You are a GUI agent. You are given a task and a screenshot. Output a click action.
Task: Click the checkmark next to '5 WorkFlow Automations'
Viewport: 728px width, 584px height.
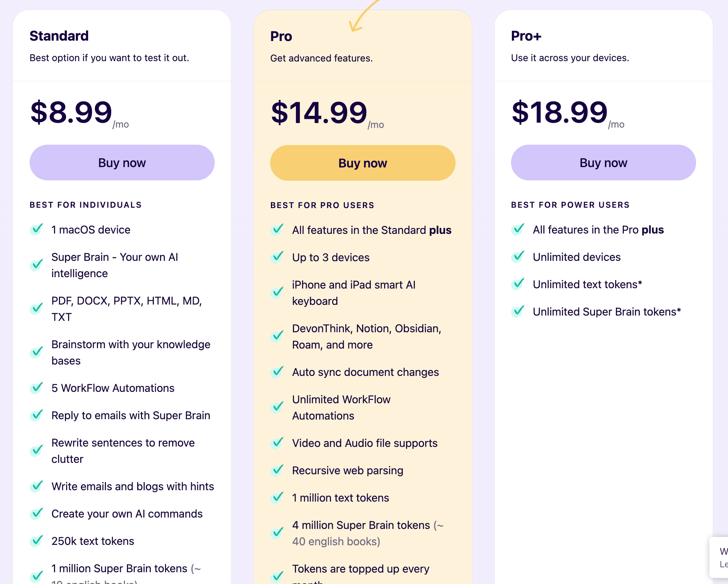pos(36,388)
